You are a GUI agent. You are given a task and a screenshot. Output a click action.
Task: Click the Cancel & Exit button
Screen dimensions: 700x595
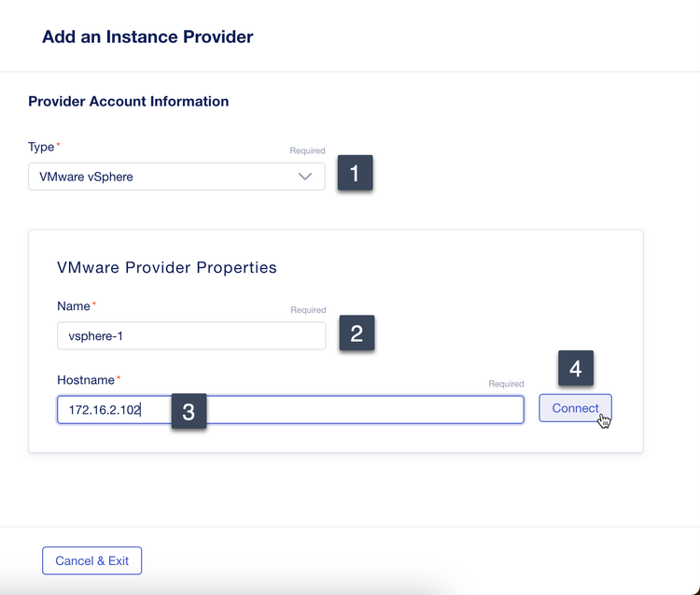(x=91, y=560)
